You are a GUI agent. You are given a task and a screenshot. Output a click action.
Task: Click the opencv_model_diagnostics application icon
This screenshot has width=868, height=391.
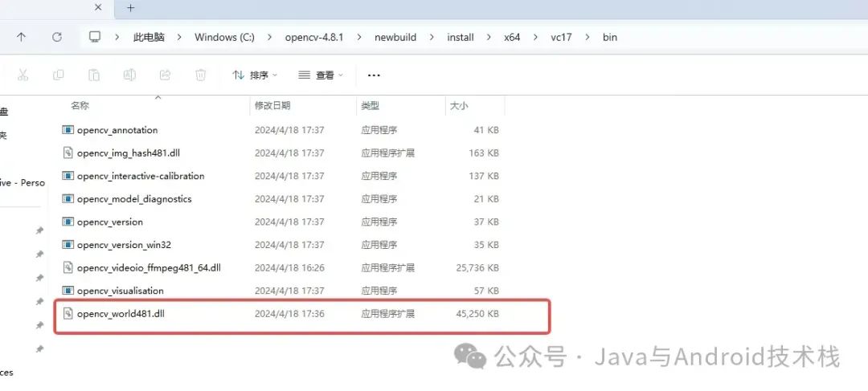(68, 199)
